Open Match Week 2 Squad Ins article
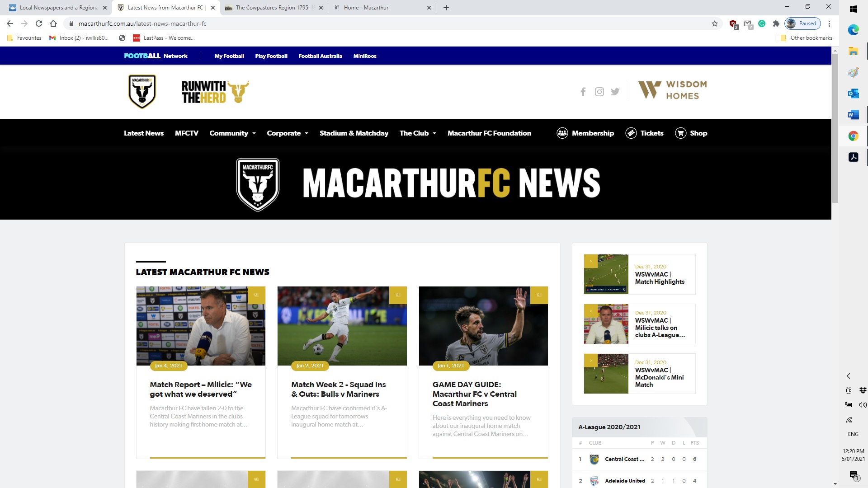Viewport: 868px width, 488px height. 338,389
